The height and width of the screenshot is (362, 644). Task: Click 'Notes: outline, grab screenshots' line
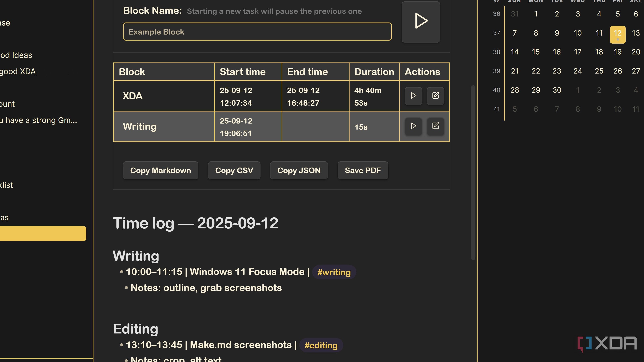(206, 288)
